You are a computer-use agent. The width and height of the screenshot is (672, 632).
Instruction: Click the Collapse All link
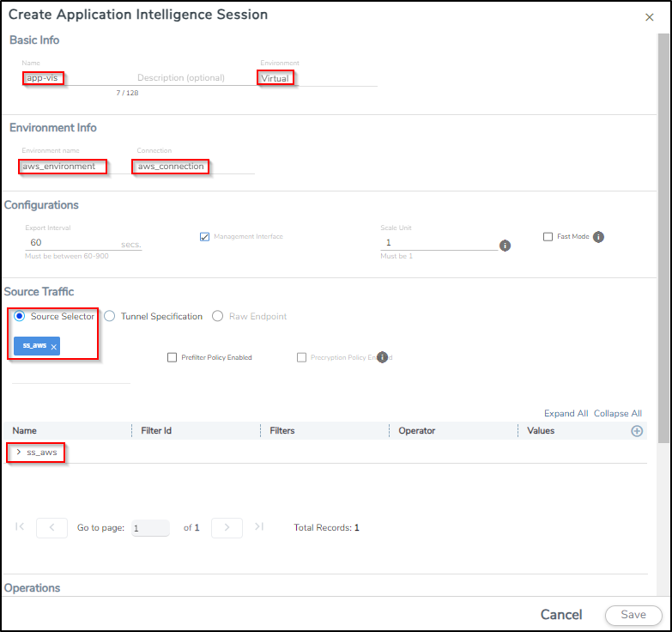coord(618,413)
